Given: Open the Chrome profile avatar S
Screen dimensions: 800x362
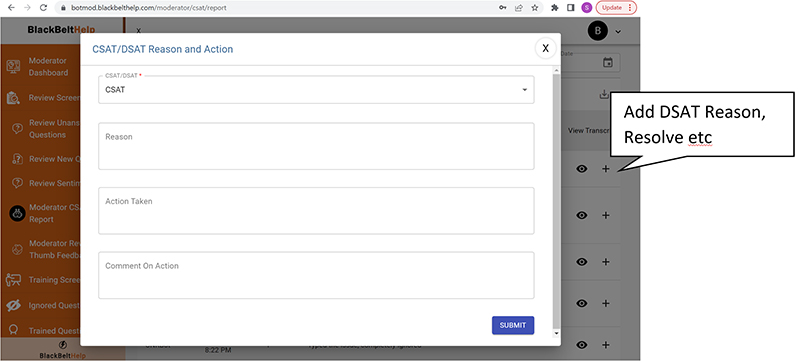Looking at the screenshot, I should point(586,8).
